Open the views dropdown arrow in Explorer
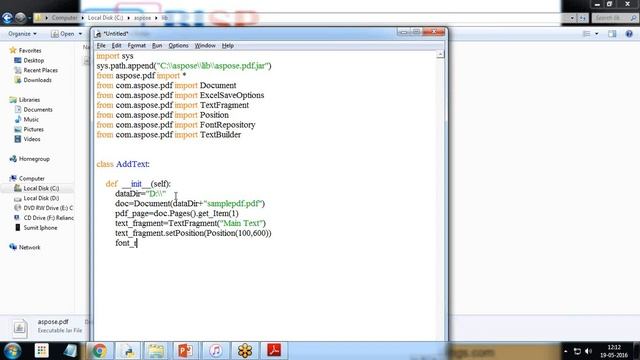Screen dimensions: 640x360 point(597,34)
